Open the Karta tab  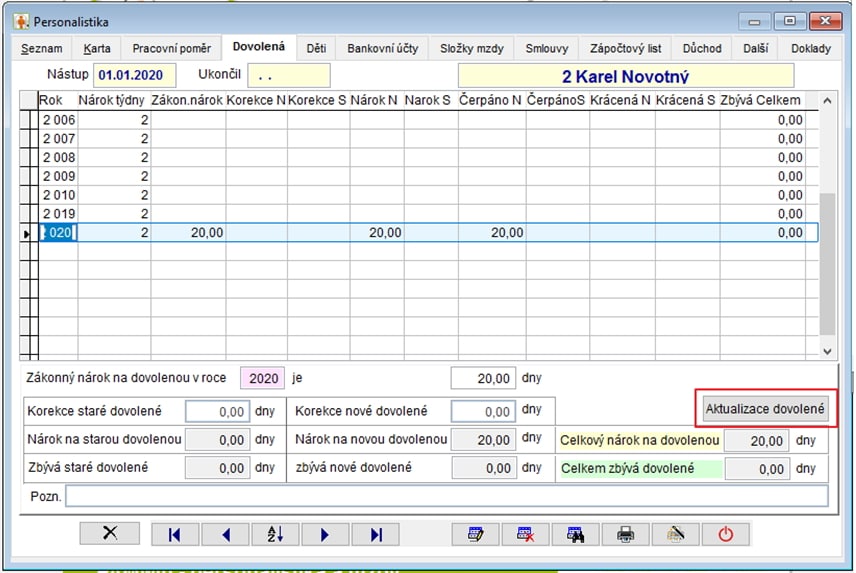97,49
